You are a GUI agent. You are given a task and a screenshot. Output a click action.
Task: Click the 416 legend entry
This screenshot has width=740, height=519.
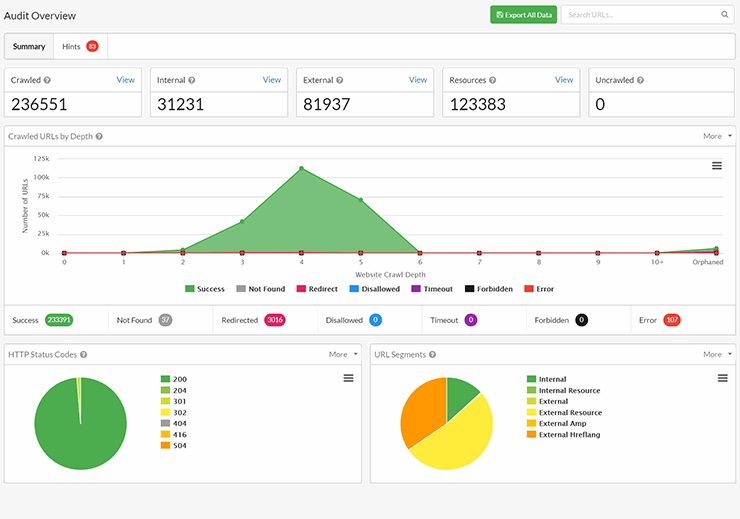174,435
